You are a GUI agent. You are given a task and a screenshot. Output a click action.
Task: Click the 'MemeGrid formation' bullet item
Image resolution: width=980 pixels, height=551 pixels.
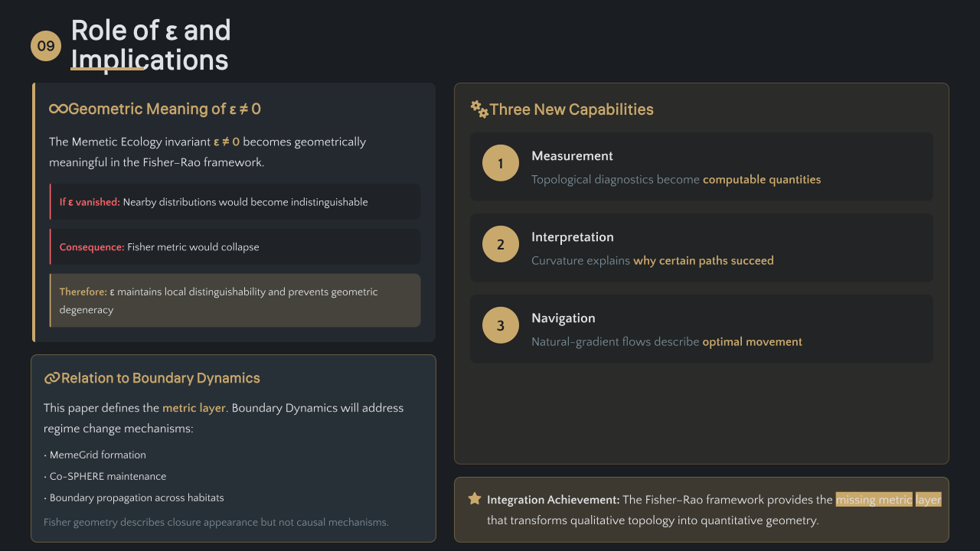click(x=97, y=455)
